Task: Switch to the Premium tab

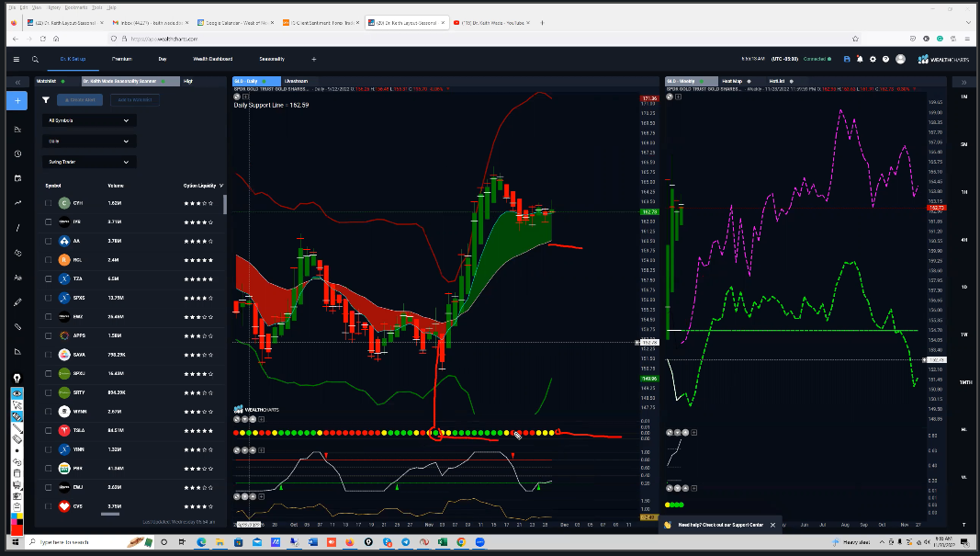Action: coord(122,60)
